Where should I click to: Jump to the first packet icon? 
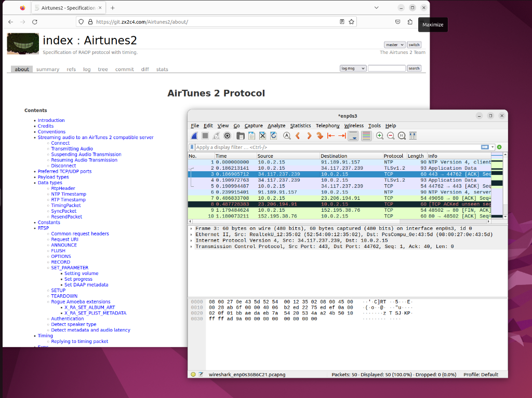pos(331,136)
